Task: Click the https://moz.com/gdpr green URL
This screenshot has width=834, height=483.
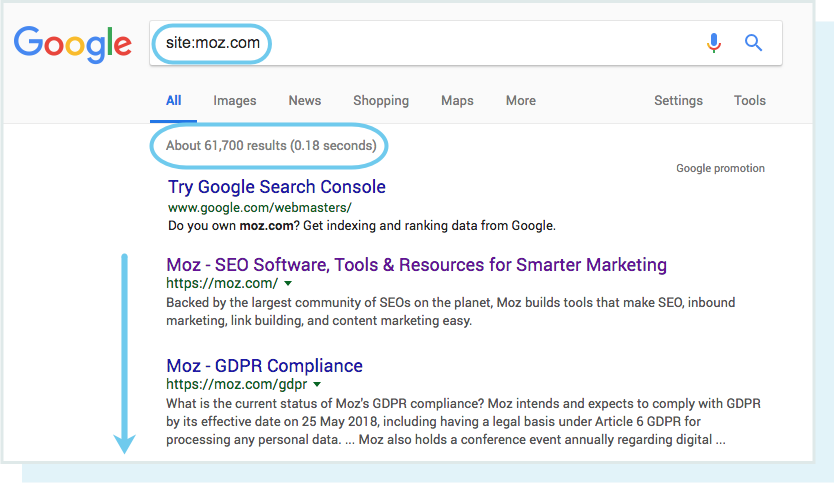Action: click(237, 384)
